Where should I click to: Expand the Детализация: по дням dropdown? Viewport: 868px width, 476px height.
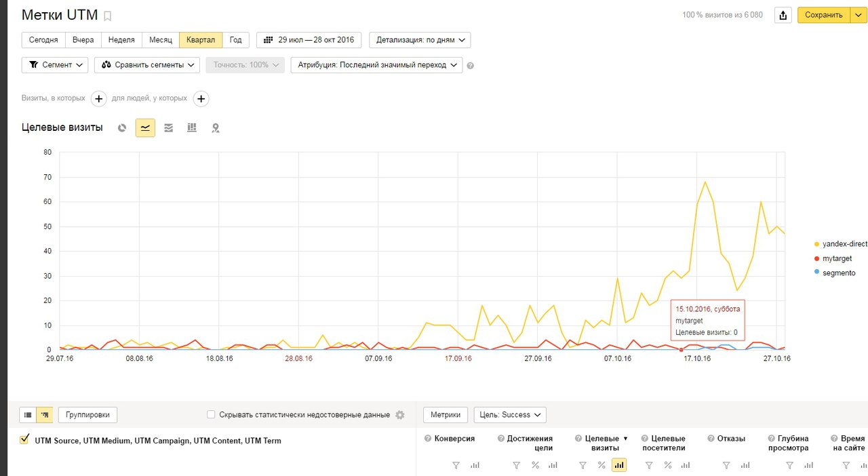[420, 40]
